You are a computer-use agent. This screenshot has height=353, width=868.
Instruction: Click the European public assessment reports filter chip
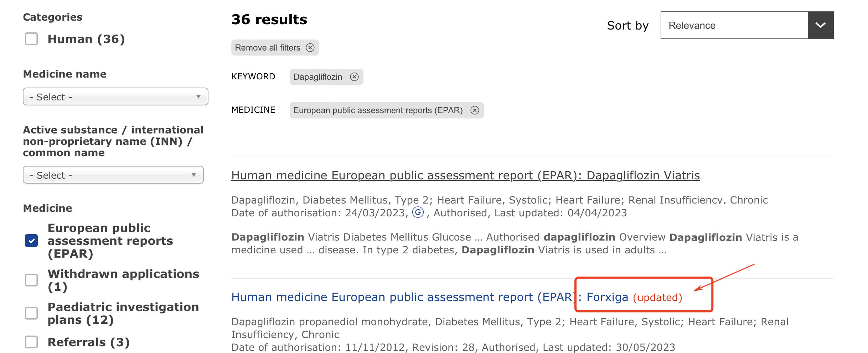(378, 110)
